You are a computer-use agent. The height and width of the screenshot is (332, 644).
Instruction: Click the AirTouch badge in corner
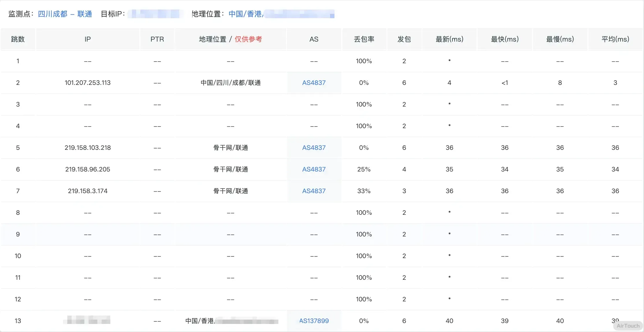pos(628,326)
